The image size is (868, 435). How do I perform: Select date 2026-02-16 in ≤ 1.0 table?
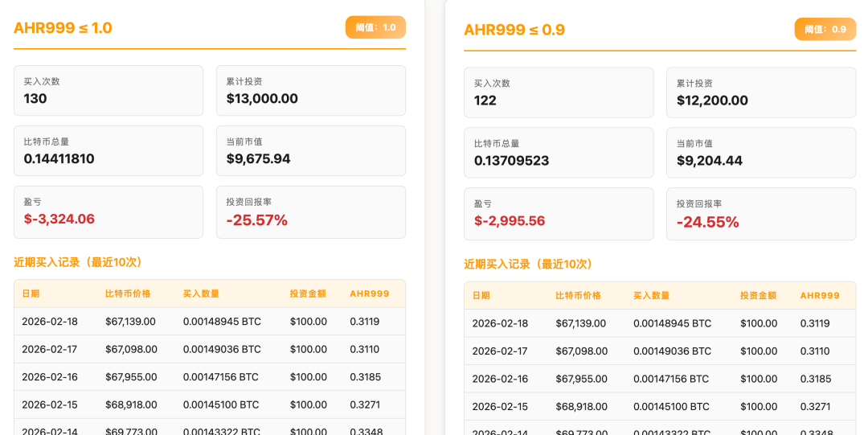click(50, 377)
